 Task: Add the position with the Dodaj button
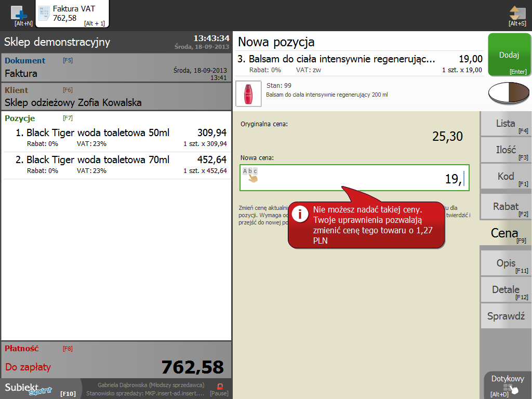point(509,55)
